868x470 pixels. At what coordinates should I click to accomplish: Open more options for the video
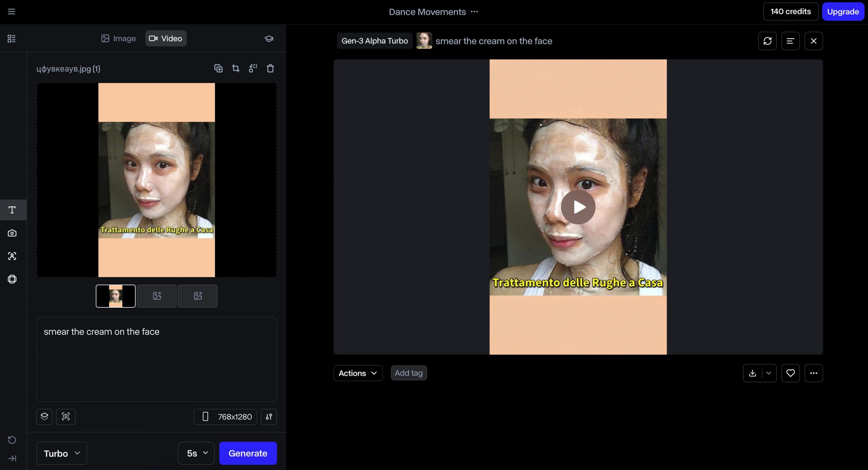813,373
